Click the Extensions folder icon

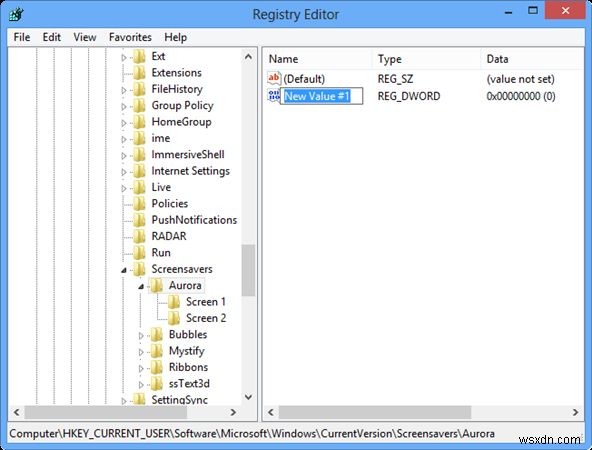pyautogui.click(x=139, y=73)
